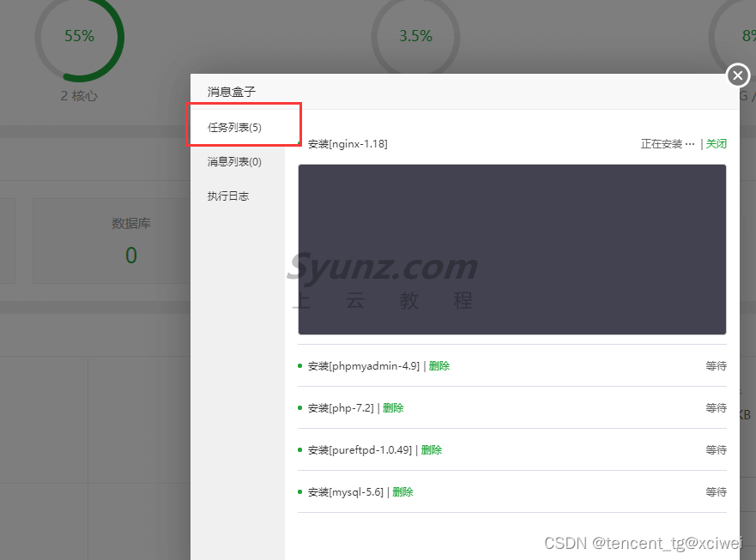The height and width of the screenshot is (560, 756).
Task: Delete the pureftpd-1.0.49 install task
Action: [431, 450]
